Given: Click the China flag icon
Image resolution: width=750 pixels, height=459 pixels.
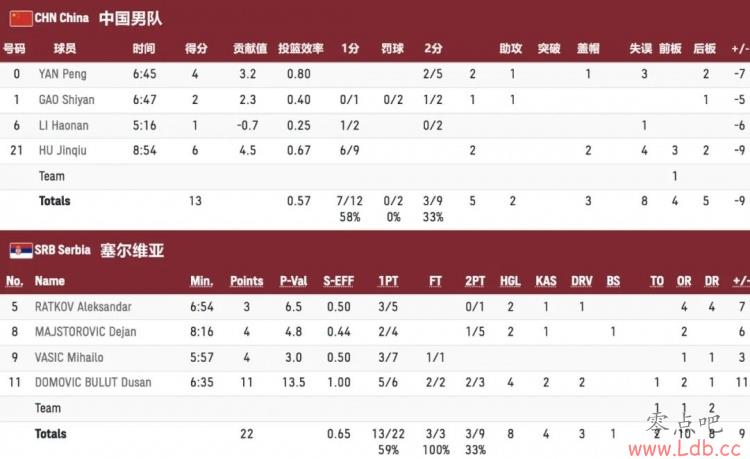Looking at the screenshot, I should click(21, 19).
